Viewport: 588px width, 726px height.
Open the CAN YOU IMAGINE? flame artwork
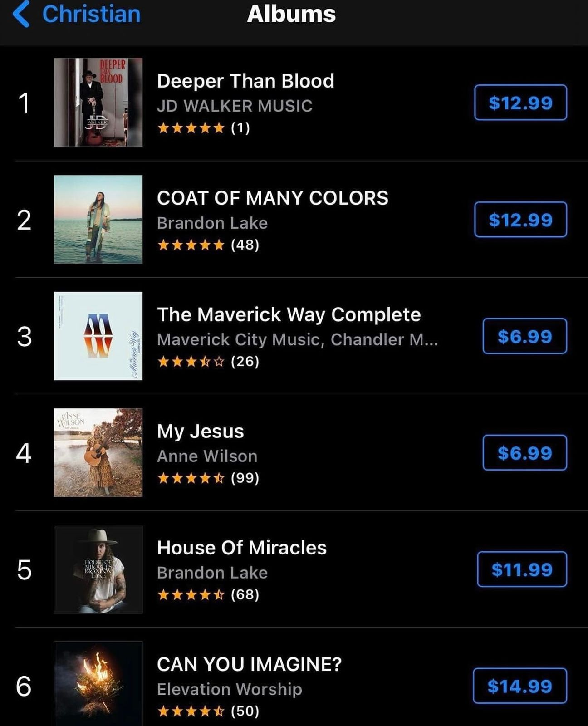(98, 684)
